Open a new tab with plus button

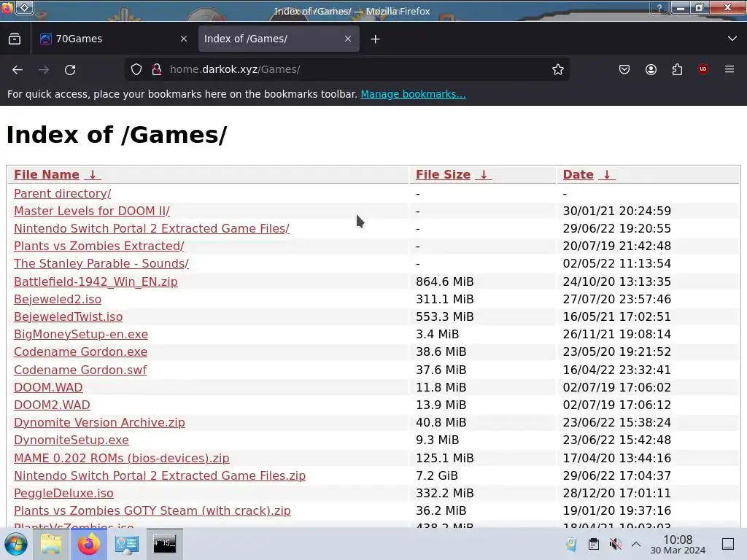376,39
